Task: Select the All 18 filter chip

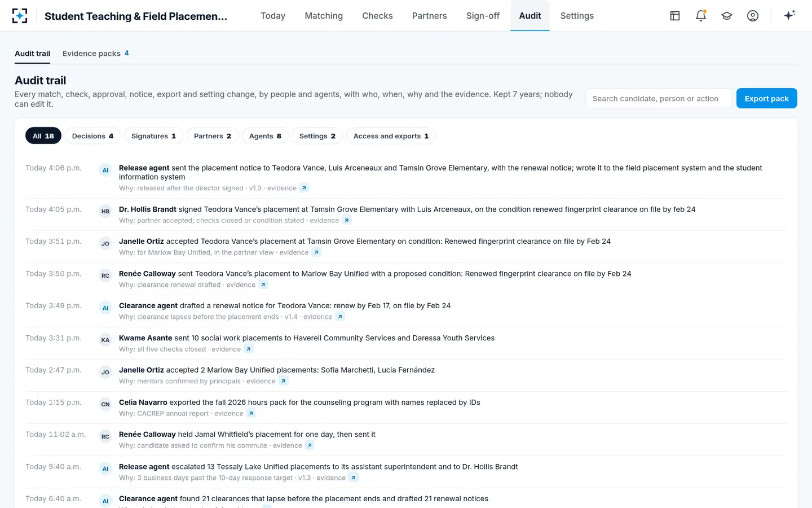Action: point(43,136)
